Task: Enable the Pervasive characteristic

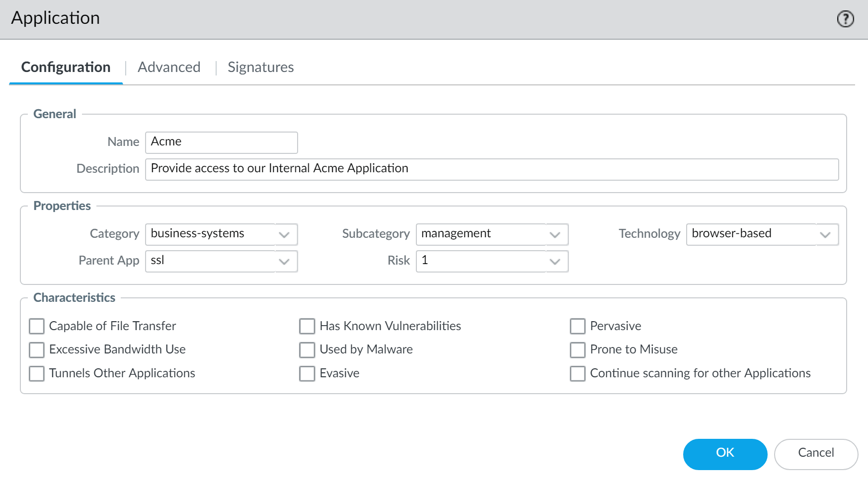Action: click(577, 326)
